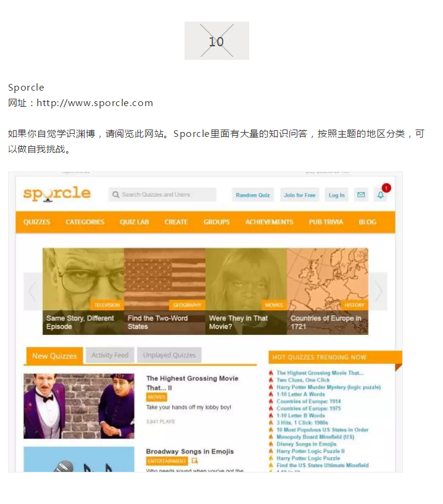Image resolution: width=443 pixels, height=504 pixels.
Task: Click the carousel left arrow
Action: [33, 291]
